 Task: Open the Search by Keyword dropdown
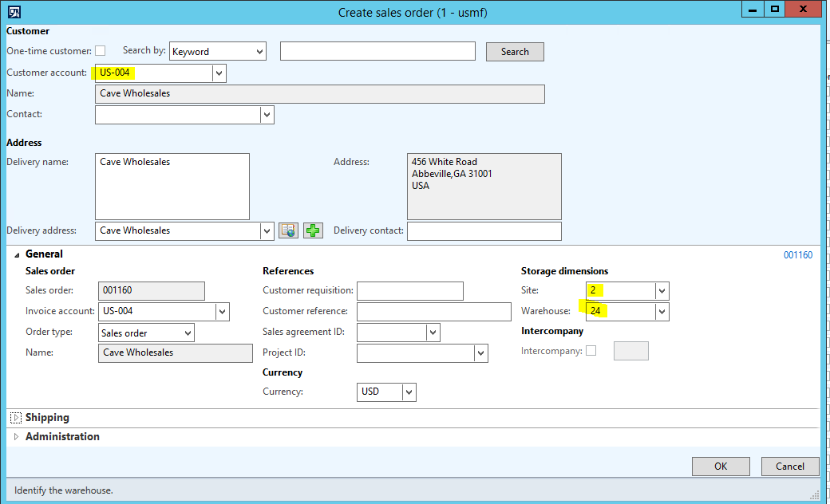[259, 52]
